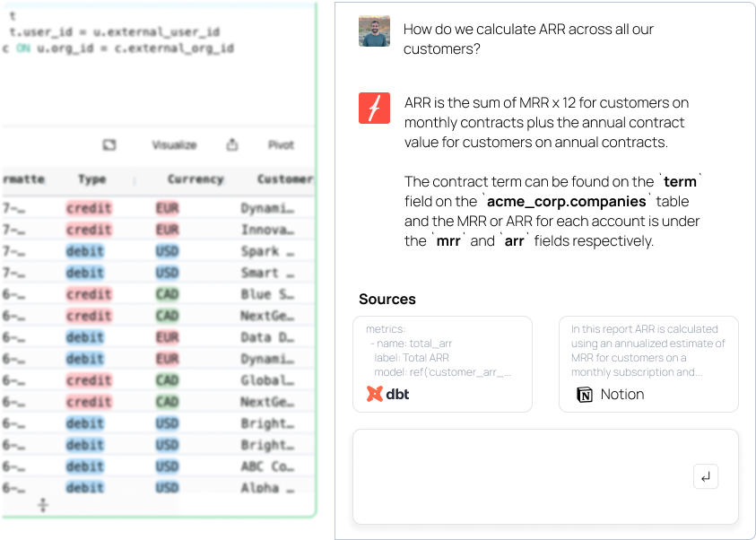
Task: Click into the chat message input box
Action: tap(520, 476)
